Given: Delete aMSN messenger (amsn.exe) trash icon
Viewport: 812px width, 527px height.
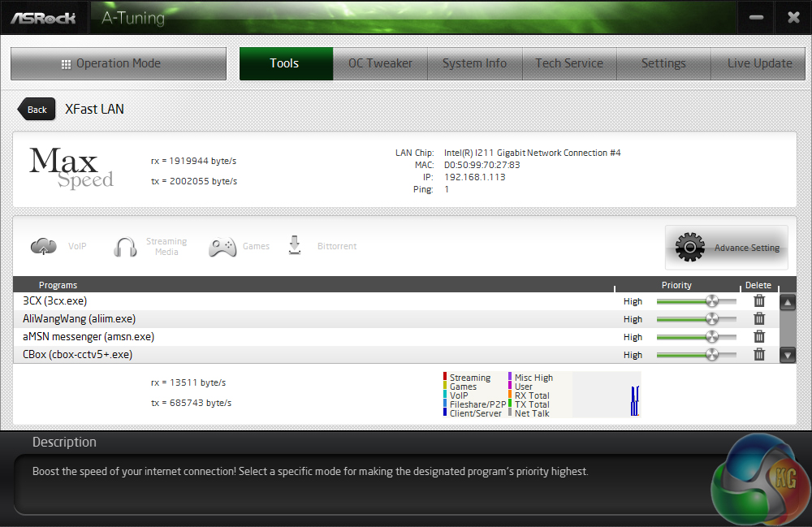Looking at the screenshot, I should pos(759,336).
